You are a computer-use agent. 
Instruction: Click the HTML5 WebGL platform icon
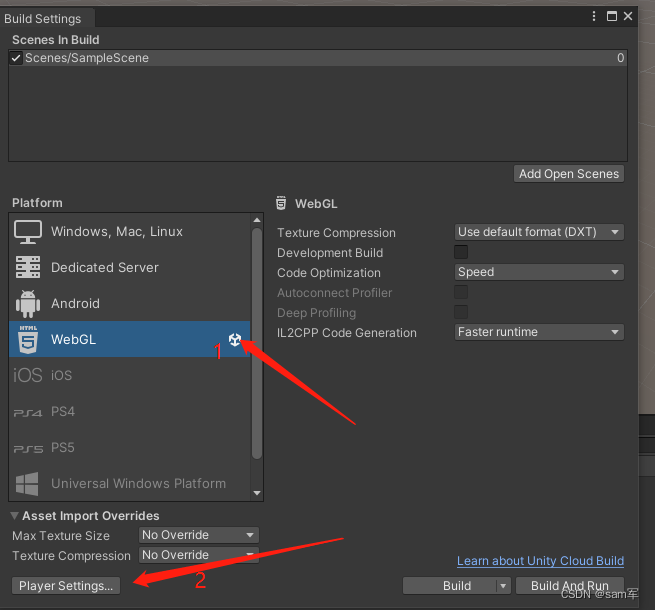pyautogui.click(x=28, y=340)
